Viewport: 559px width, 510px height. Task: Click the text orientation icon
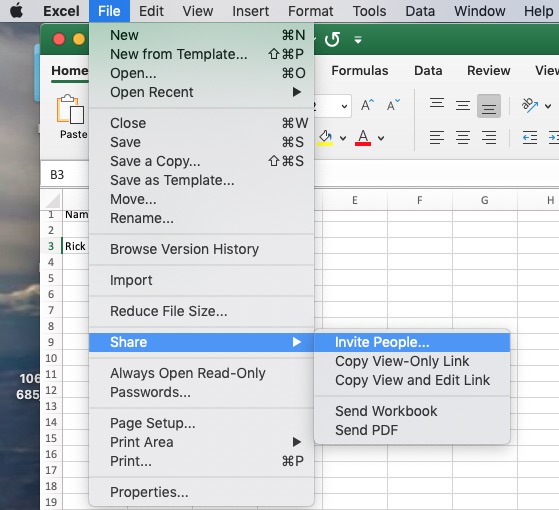point(529,105)
